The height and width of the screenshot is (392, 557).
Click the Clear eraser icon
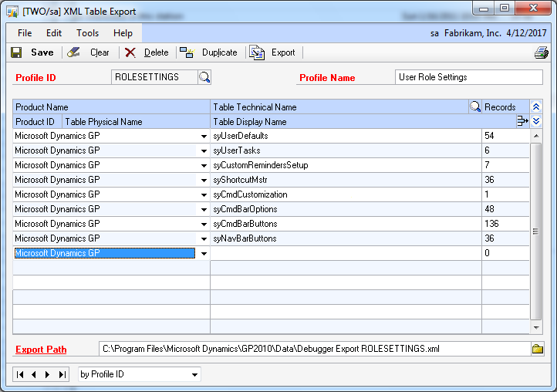[x=73, y=52]
